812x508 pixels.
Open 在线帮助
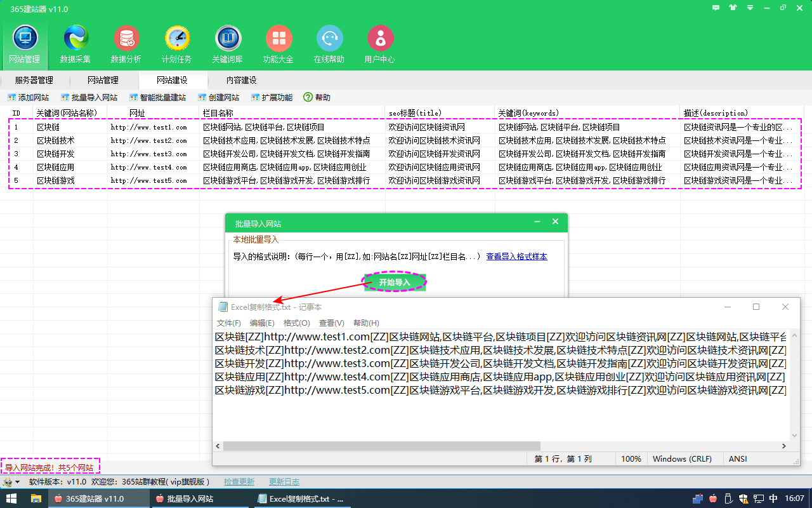(x=329, y=44)
